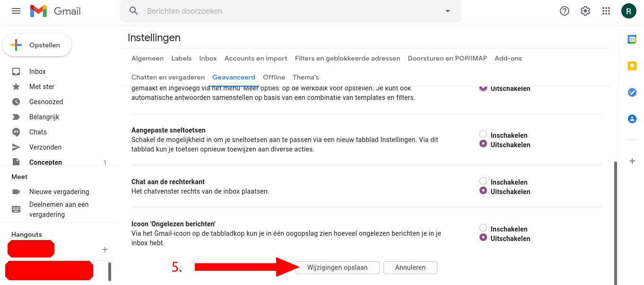The image size is (644, 285).
Task: Open the Google apps grid
Action: tap(606, 11)
